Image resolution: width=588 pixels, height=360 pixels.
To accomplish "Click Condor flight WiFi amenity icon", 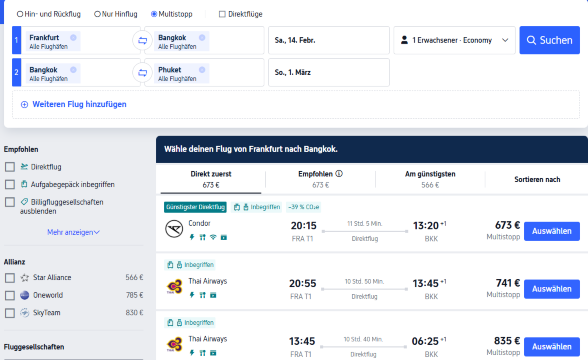I will (x=213, y=237).
